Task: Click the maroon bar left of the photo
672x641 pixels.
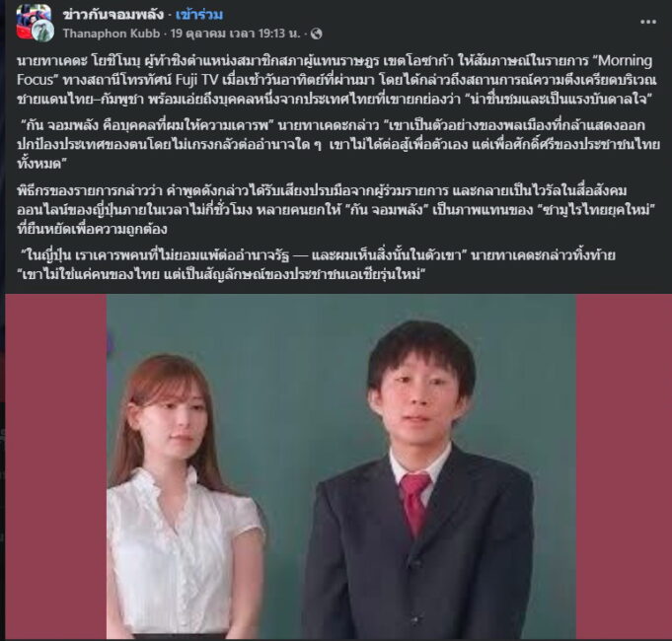Action: [55, 465]
